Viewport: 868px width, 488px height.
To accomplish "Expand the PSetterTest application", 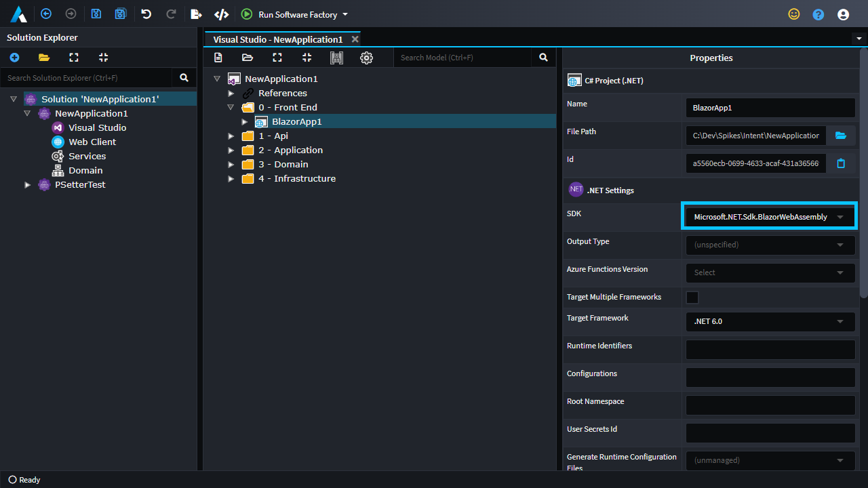I will tap(27, 184).
